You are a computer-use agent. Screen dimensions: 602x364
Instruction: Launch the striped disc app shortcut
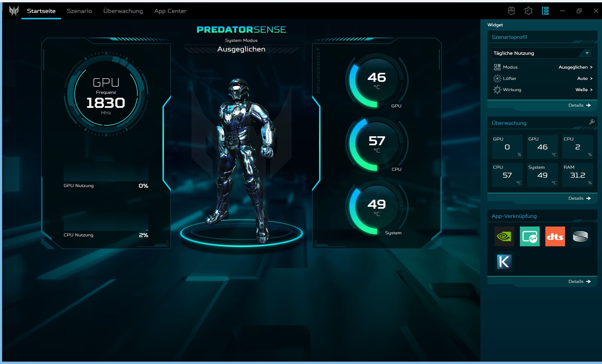580,236
